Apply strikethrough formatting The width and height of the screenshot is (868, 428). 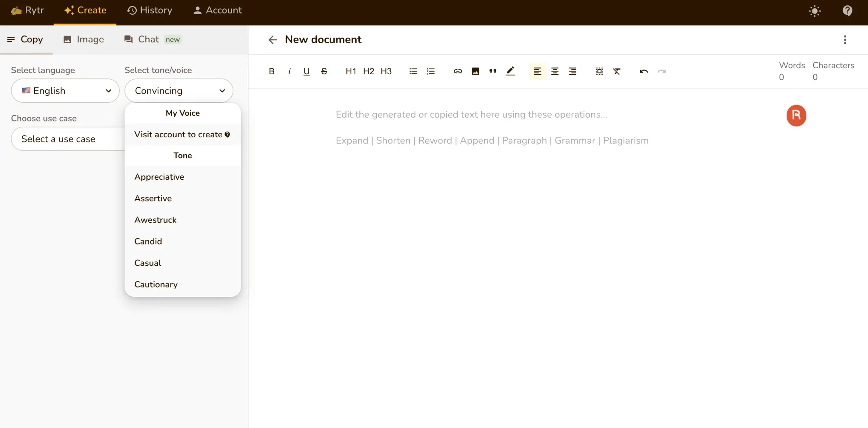(x=324, y=71)
